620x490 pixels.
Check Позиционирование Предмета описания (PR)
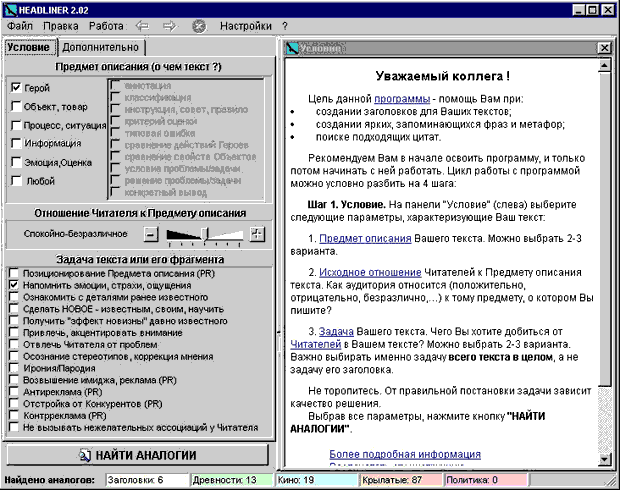[x=14, y=273]
